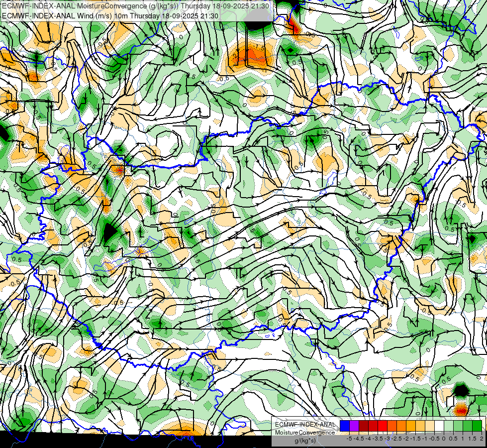This screenshot has height=448, width=487.
Task: Click the -3.5 legend scale label
Action: click(x=378, y=439)
